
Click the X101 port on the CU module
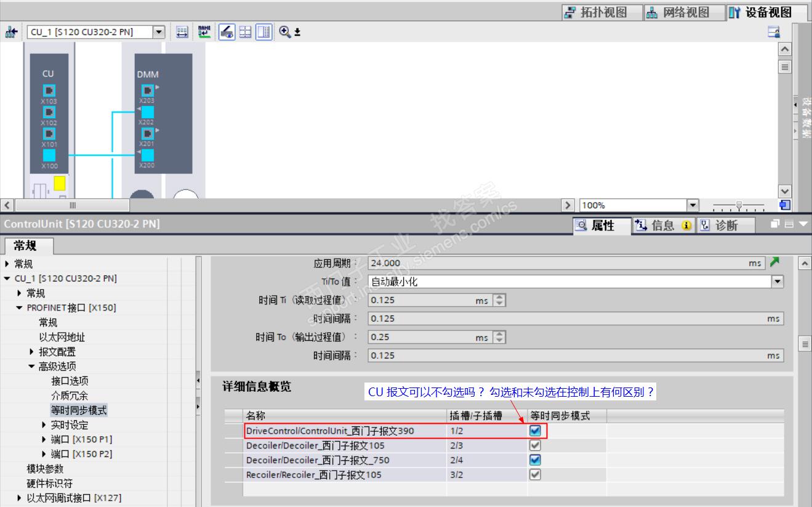tap(49, 134)
